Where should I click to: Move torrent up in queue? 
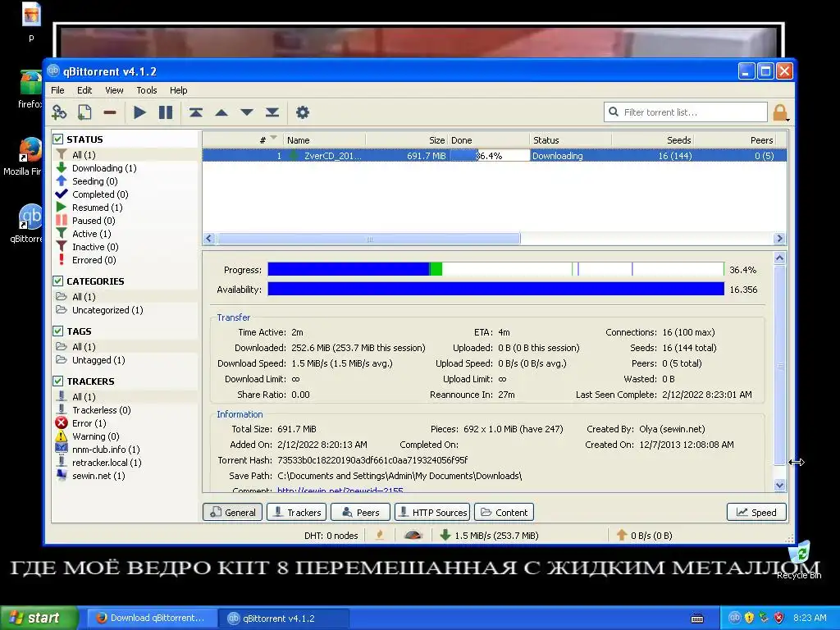coord(221,112)
